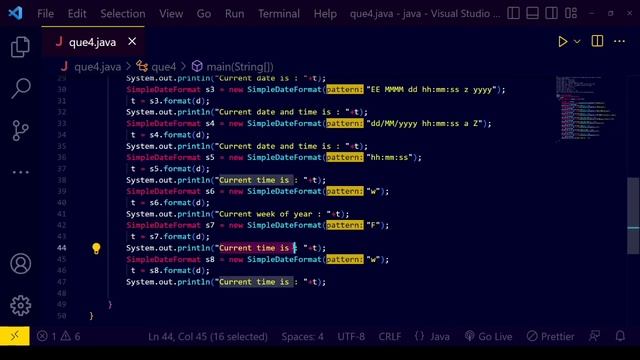This screenshot has height=360, width=640.
Task: Close the que4.java tab
Action: (132, 42)
